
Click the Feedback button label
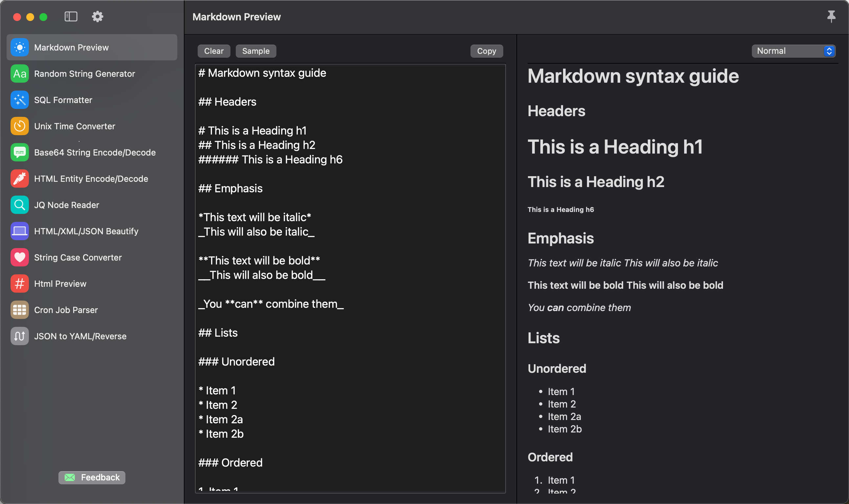[100, 477]
